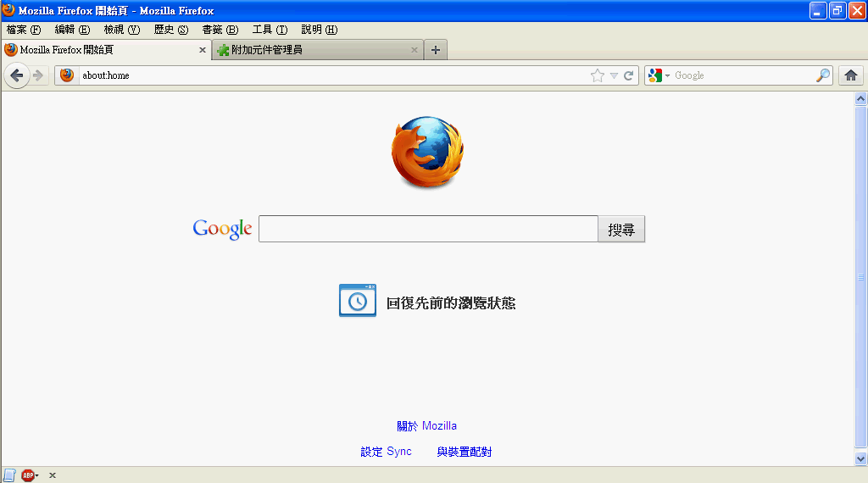Click the restore session clock icon
The image size is (868, 483).
pyautogui.click(x=358, y=301)
